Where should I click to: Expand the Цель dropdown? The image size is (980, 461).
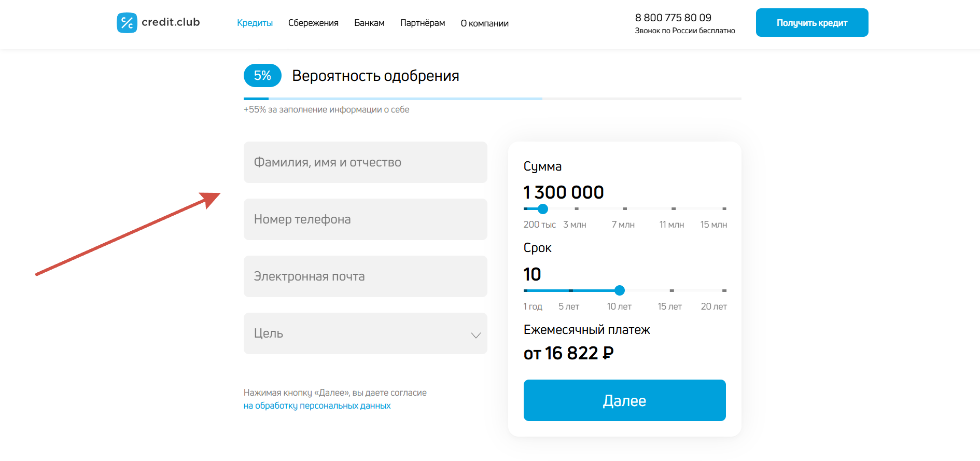[x=366, y=333]
